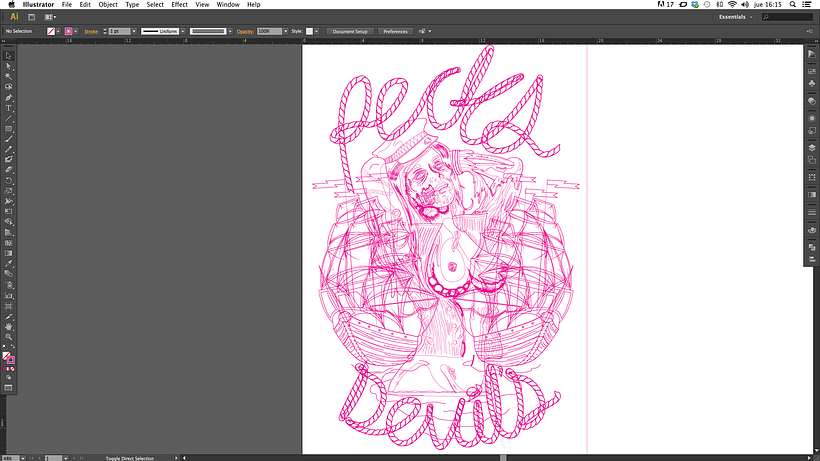This screenshot has height=461, width=820.
Task: Open the Uniform variable width profile dropdown
Action: (183, 31)
